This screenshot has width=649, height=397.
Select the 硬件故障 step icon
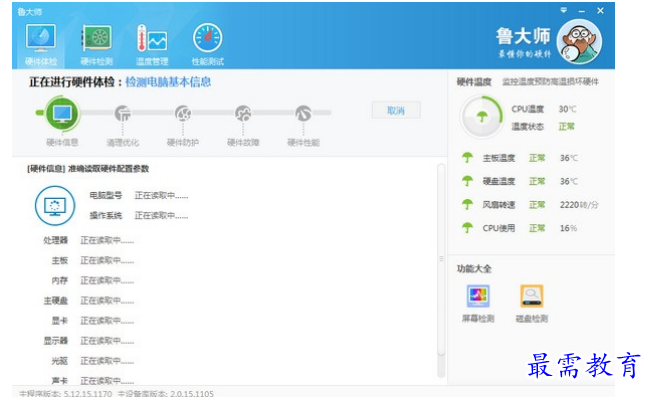[x=243, y=113]
